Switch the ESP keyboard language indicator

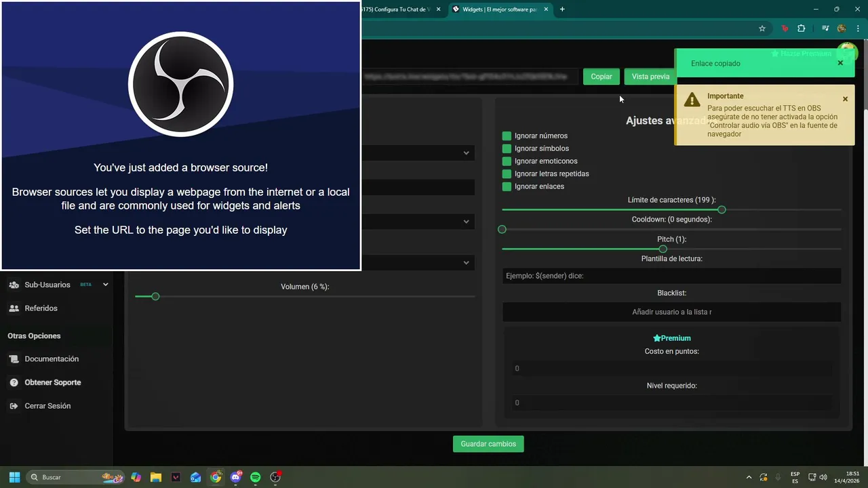pyautogui.click(x=795, y=477)
